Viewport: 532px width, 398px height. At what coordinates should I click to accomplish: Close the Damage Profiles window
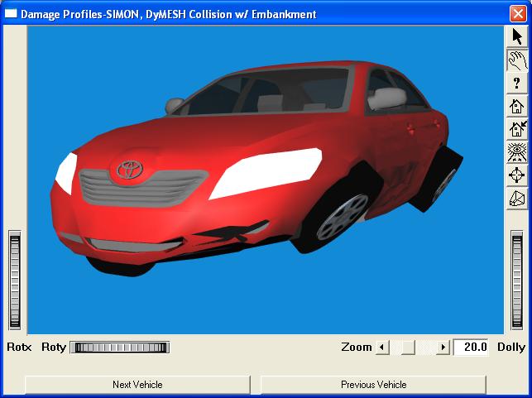[x=518, y=13]
